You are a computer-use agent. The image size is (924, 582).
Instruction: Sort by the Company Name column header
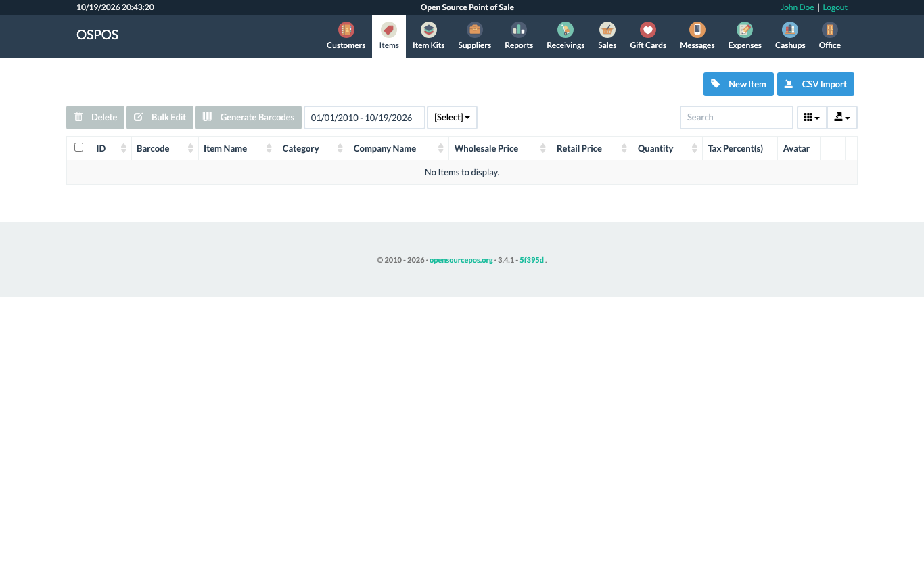(x=398, y=148)
